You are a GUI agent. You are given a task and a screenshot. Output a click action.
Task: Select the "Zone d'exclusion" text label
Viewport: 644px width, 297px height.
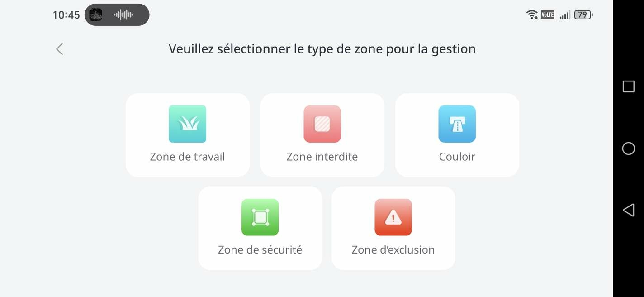[x=393, y=249]
